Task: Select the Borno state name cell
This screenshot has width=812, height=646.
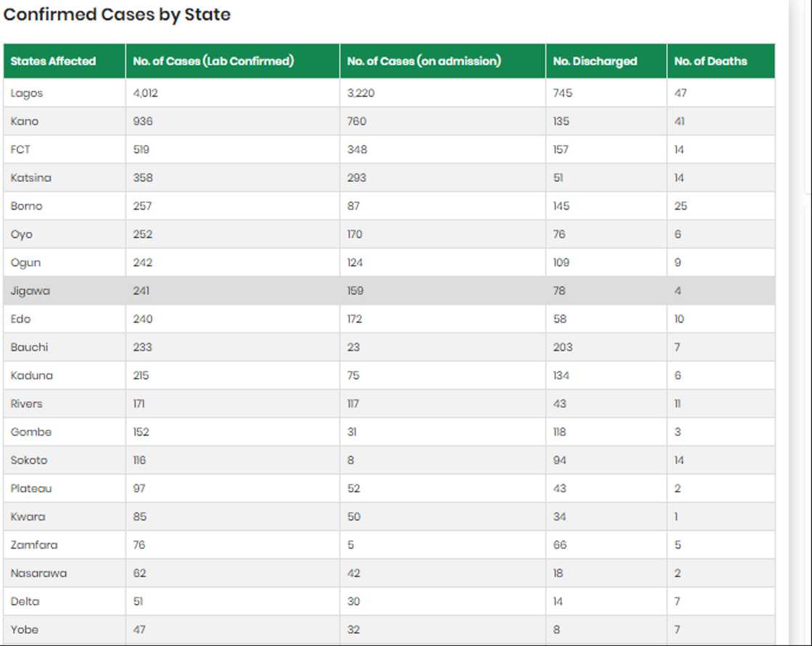Action: coord(27,206)
